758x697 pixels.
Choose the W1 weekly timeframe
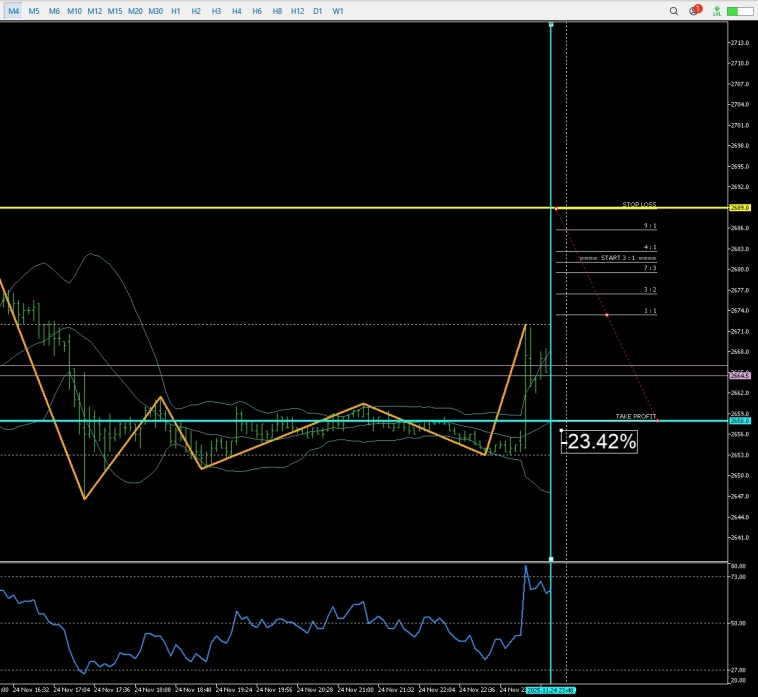[x=338, y=10]
